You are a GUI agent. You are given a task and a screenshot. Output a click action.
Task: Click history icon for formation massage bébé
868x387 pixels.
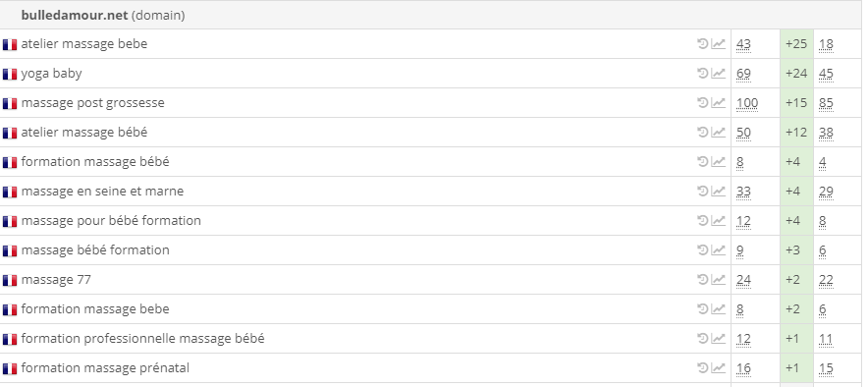pyautogui.click(x=702, y=162)
